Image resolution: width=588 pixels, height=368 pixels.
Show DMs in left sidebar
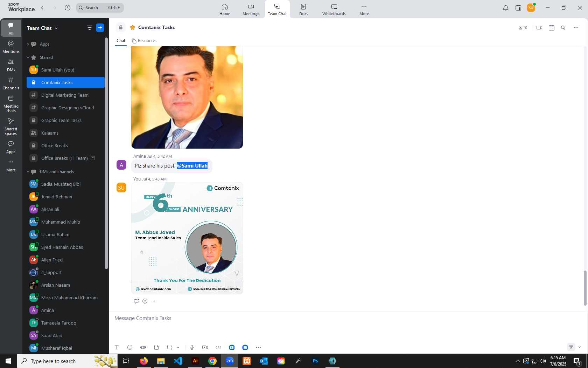click(x=11, y=65)
